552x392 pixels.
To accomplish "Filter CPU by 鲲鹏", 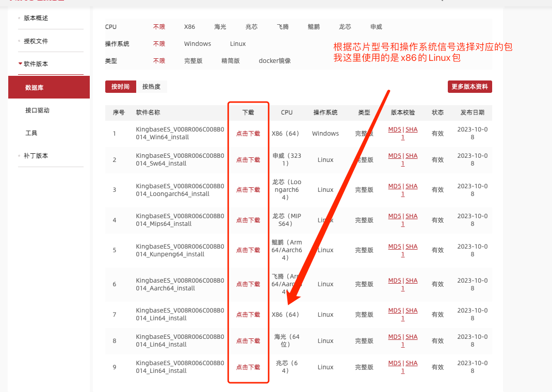I will pyautogui.click(x=314, y=27).
